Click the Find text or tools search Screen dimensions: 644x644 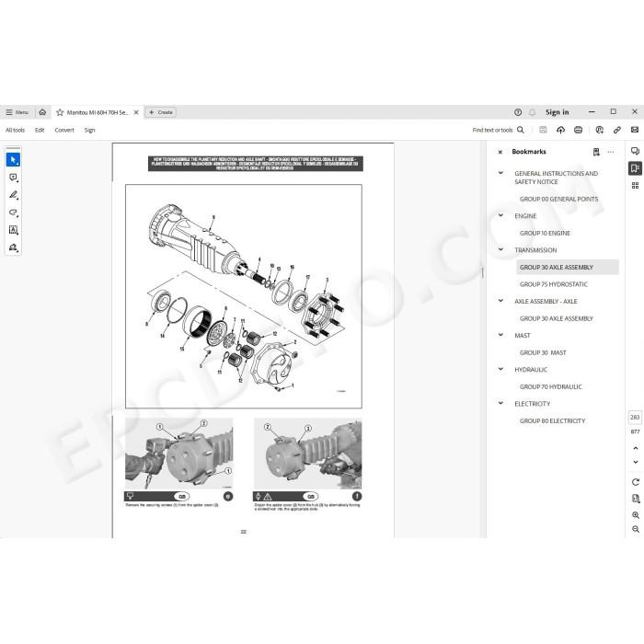point(499,130)
